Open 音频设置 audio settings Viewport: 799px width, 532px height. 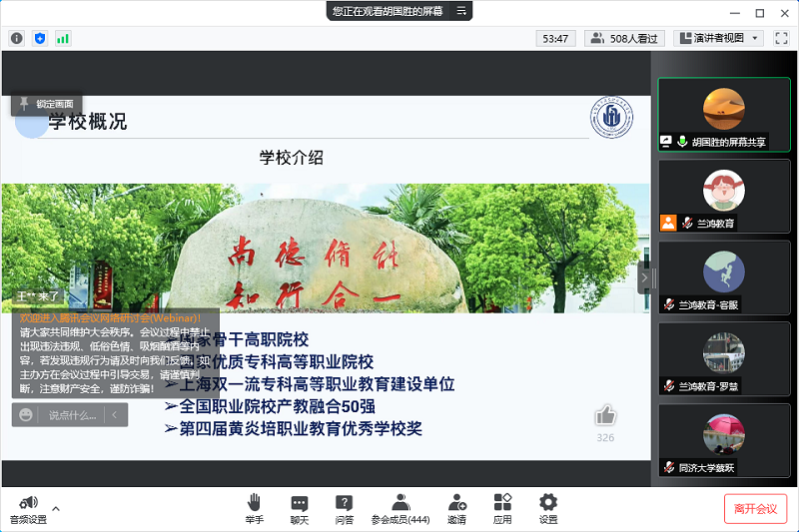coord(28,508)
